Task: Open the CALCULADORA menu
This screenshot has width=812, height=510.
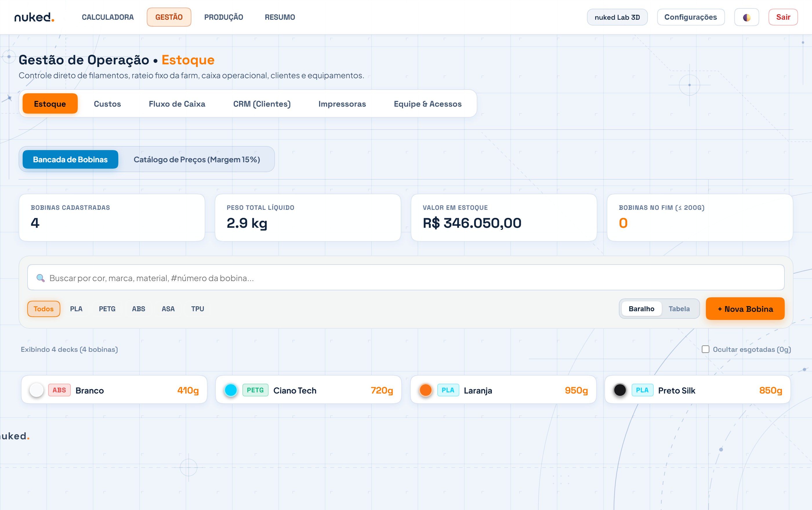Action: point(108,17)
